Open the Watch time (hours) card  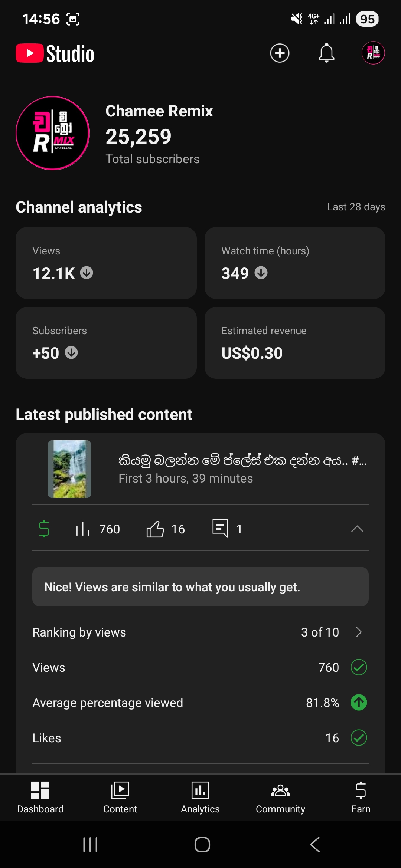point(295,263)
